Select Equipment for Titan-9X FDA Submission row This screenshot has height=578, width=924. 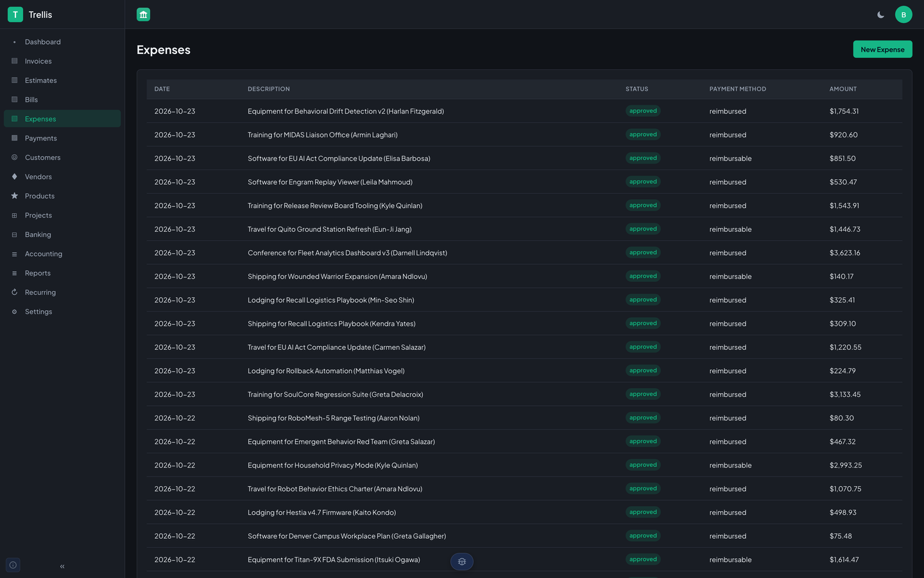tap(524, 560)
